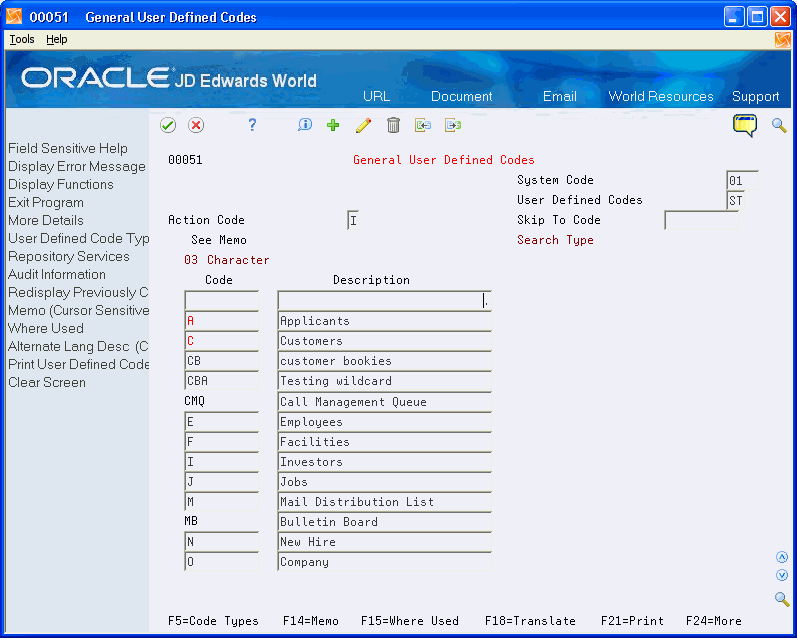The height and width of the screenshot is (638, 797).
Task: Open the Support banner link
Action: pyautogui.click(x=755, y=96)
